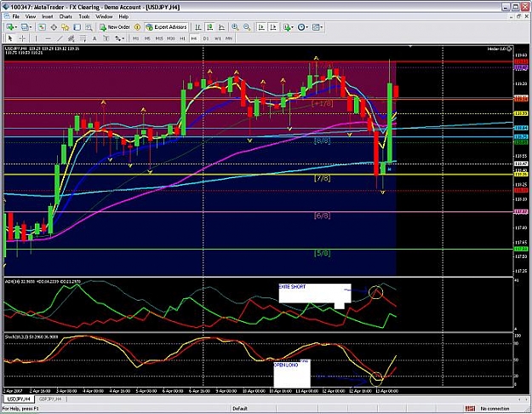Restore down the inner chart window
Viewport: 532px width, 414px height.
tap(518, 16)
